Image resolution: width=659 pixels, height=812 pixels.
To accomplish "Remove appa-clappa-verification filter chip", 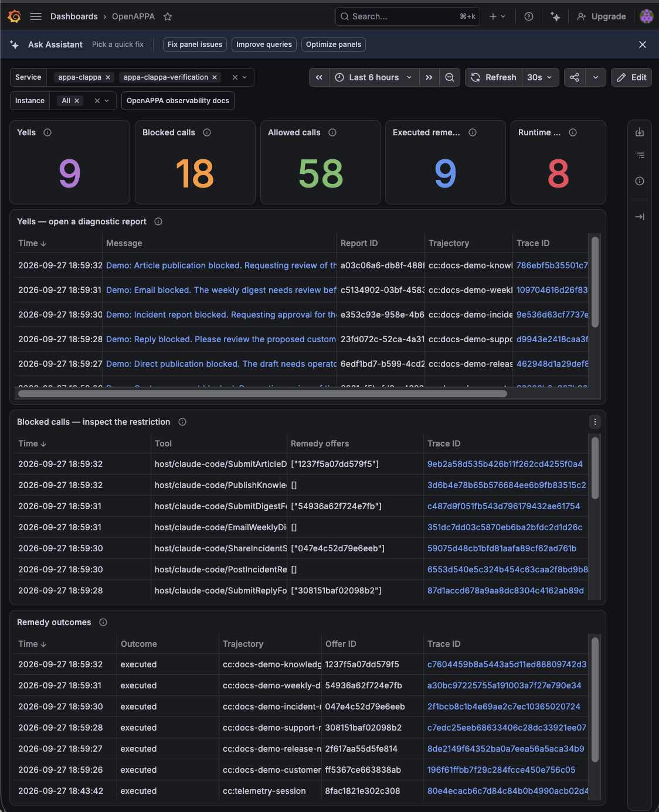I will click(x=215, y=77).
